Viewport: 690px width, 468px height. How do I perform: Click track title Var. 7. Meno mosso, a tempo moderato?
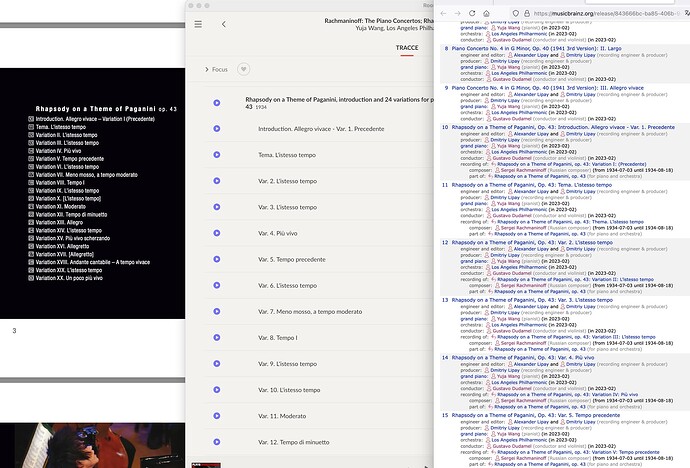point(310,311)
